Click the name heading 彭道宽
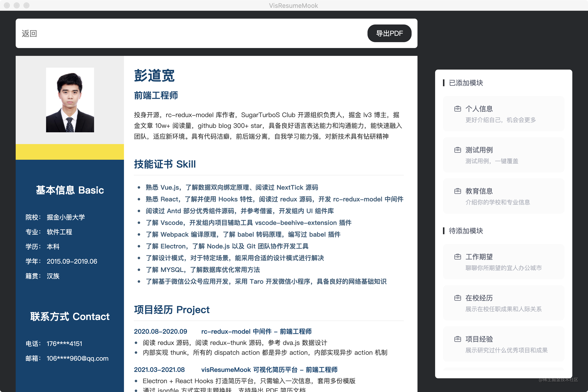Viewport: 588px width, 392px height. pos(154,75)
